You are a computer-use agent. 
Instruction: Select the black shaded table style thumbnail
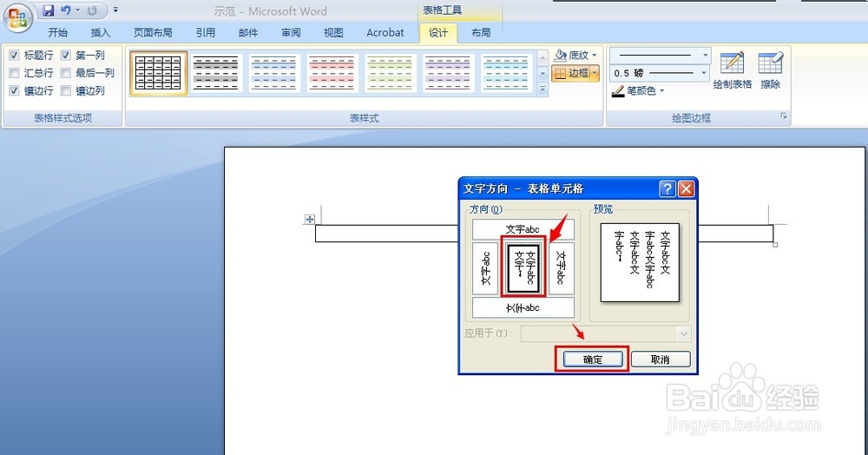(216, 73)
